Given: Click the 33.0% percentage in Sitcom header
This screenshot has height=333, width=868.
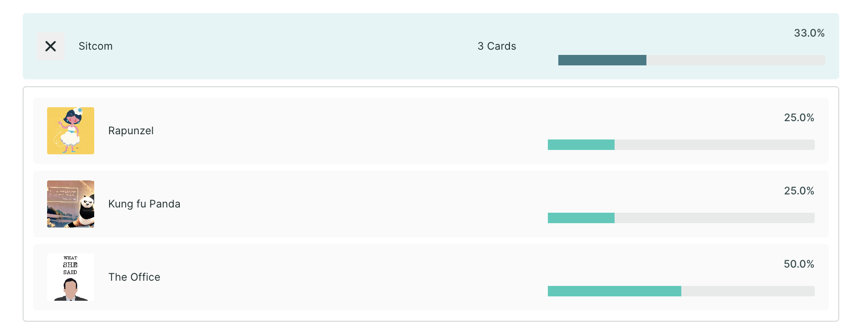Looking at the screenshot, I should pyautogui.click(x=809, y=33).
